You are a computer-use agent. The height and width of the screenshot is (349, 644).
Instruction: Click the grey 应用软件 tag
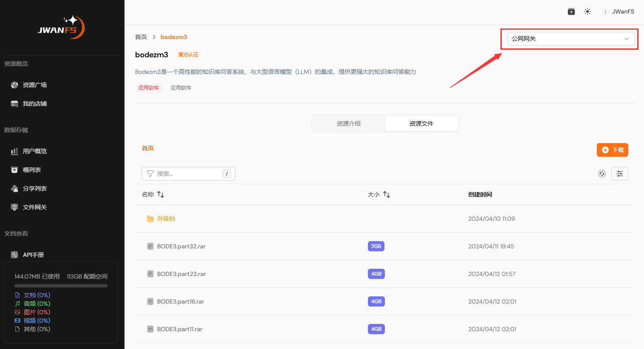pos(181,88)
